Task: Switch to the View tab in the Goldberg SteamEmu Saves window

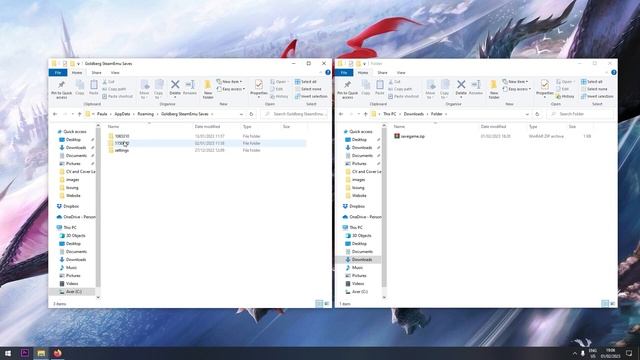Action: (x=115, y=73)
